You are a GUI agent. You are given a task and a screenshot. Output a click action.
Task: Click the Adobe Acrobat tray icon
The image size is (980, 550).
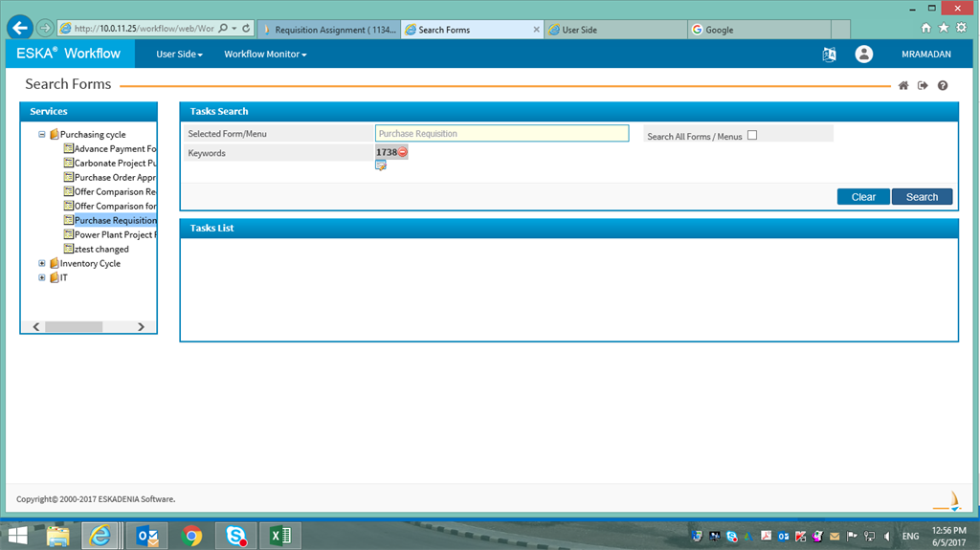pyautogui.click(x=766, y=537)
